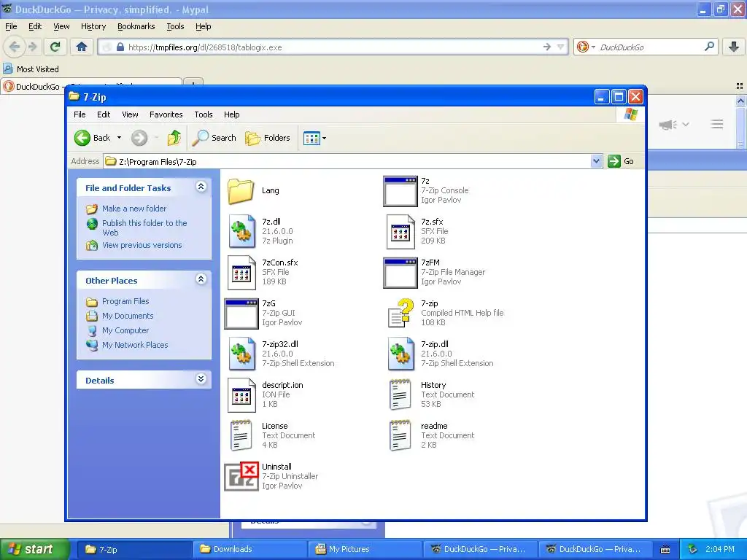Select the License text document icon

click(241, 436)
